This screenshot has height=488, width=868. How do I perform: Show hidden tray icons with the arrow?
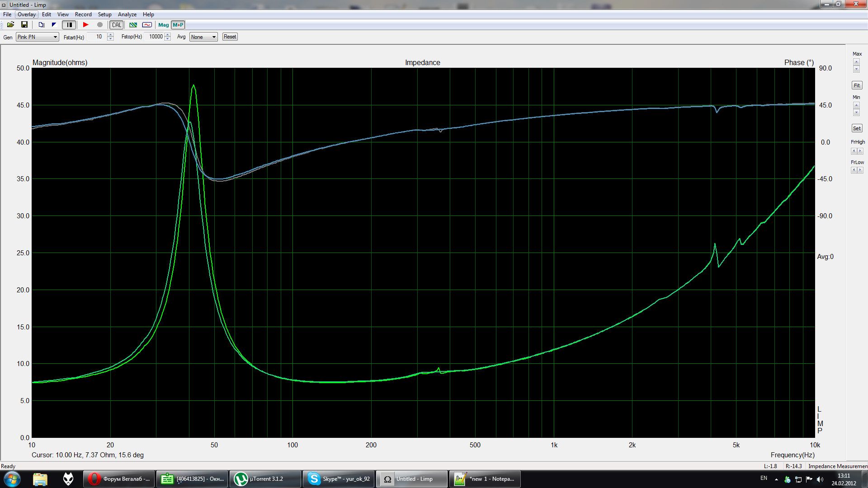click(776, 479)
